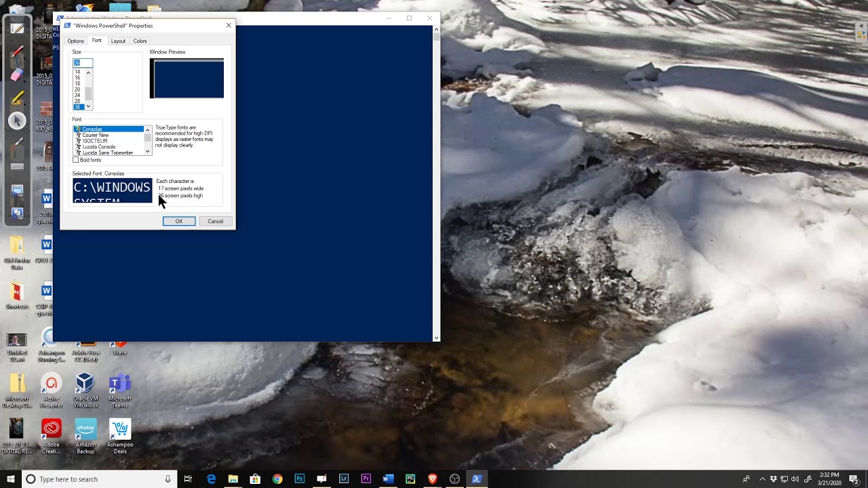
Task: Select the red pen annotation tool
Action: click(18, 52)
